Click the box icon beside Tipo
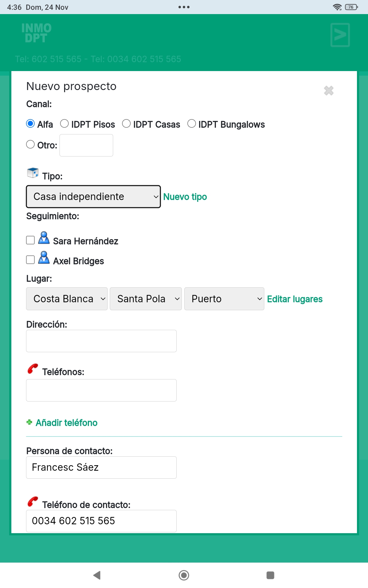The image size is (368, 588). coord(33,173)
